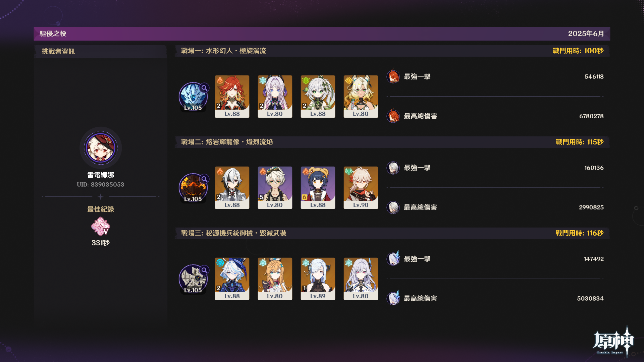Click strongest single hit icon in stage three
The image size is (644, 362).
(393, 259)
